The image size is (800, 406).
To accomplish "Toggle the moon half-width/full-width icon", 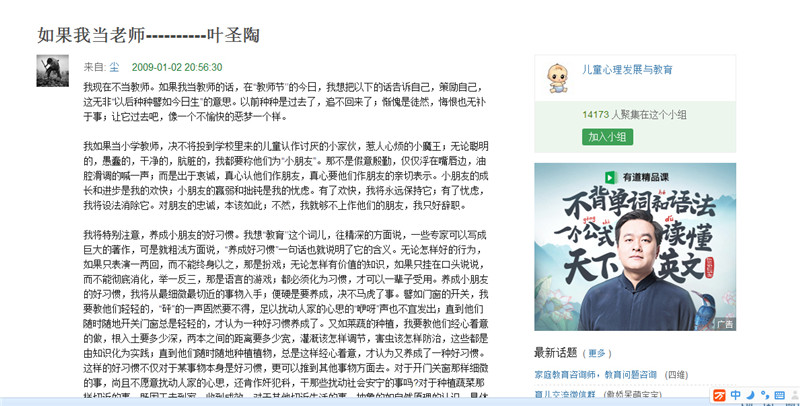I will (x=750, y=395).
